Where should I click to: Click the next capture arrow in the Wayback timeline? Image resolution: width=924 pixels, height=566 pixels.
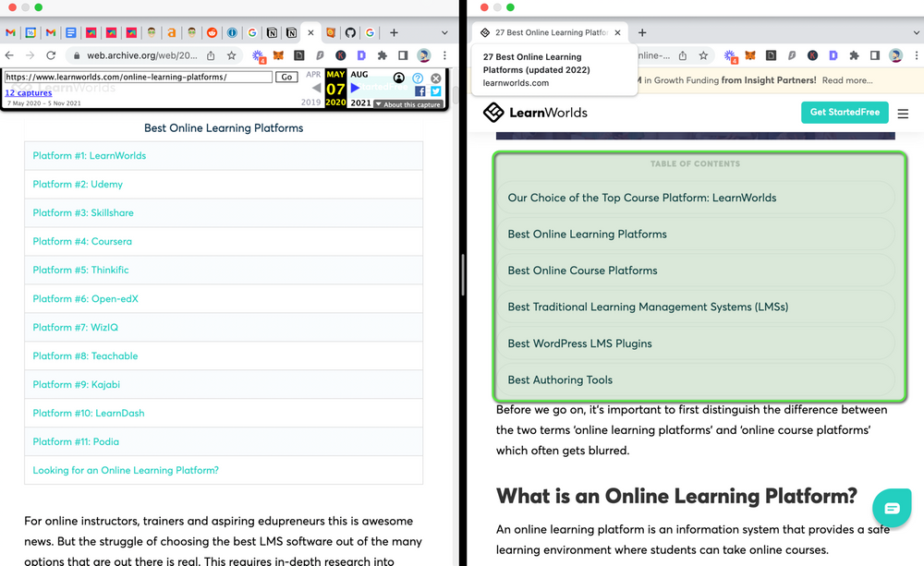click(356, 87)
